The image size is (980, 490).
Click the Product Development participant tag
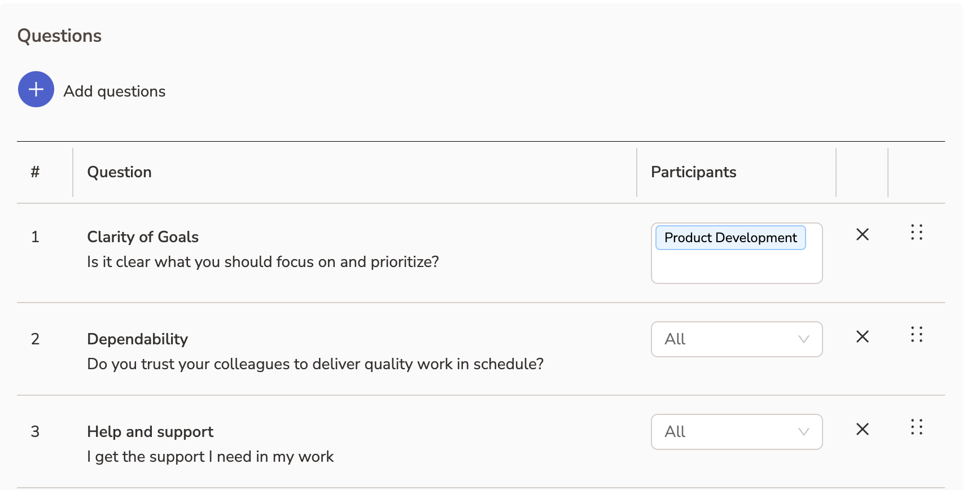click(730, 238)
